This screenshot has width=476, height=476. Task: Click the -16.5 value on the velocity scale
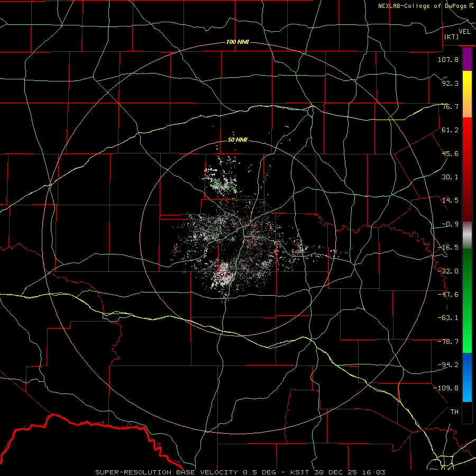448,248
